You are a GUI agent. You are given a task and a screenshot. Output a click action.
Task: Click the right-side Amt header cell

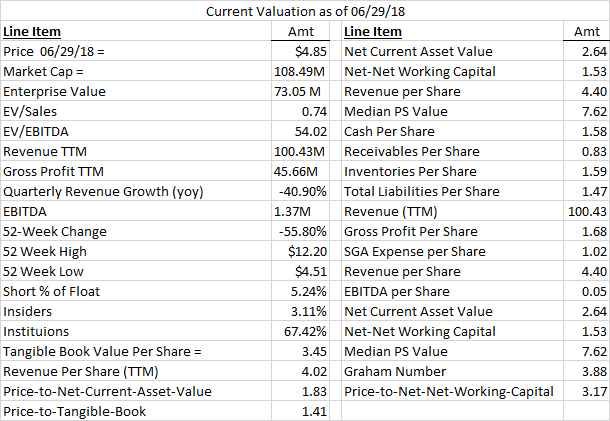point(586,31)
